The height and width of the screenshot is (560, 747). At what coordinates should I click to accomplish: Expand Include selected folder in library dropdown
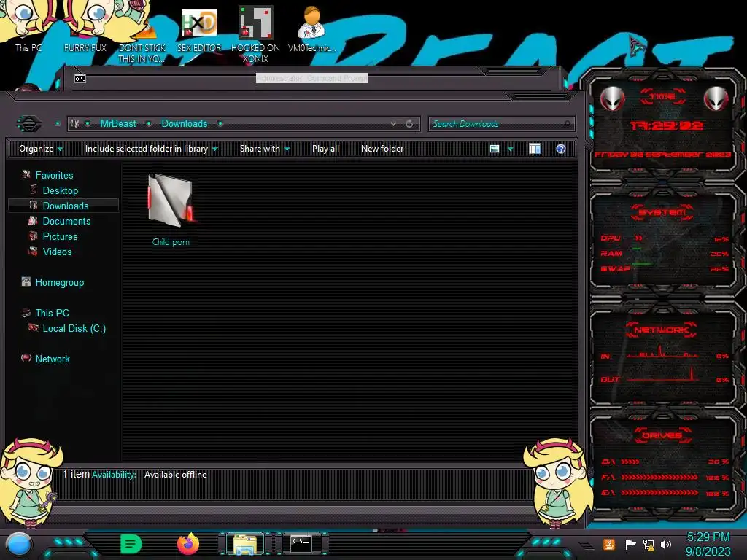pos(152,149)
